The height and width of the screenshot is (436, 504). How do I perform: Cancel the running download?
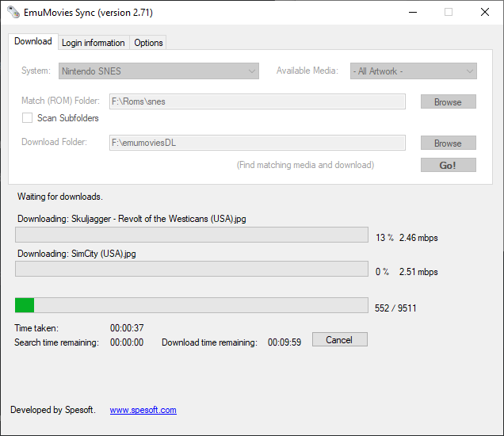click(339, 339)
